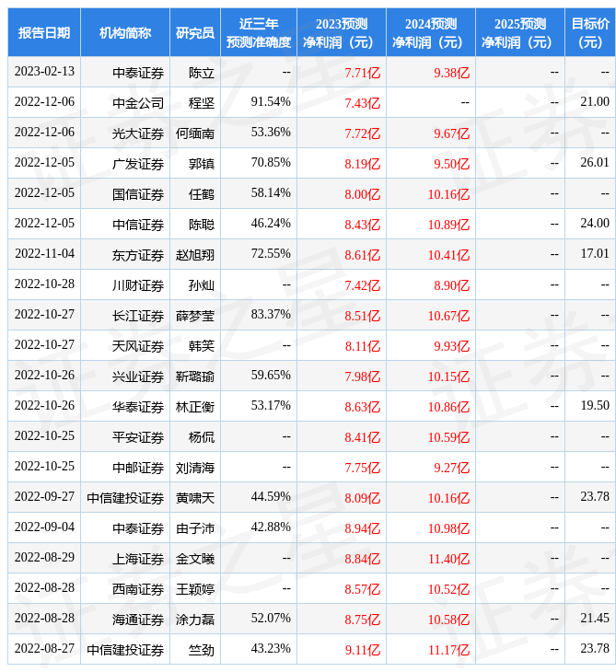Click 2024 profit value 8.90亿

pos(452,285)
